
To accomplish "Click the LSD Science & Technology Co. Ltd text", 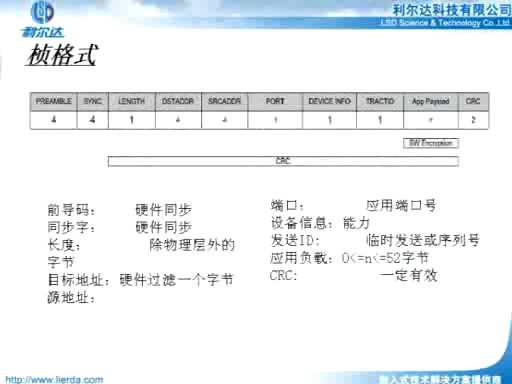I will 445,23.
